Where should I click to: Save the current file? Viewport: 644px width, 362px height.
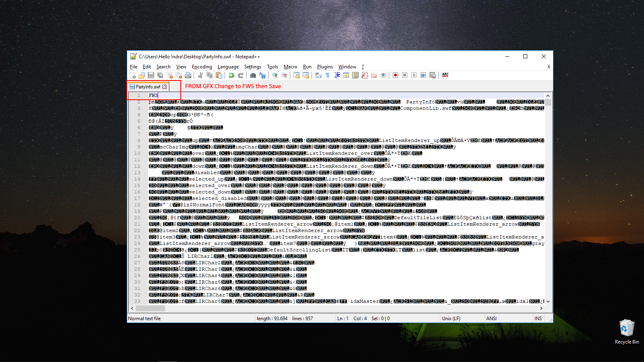[151, 75]
